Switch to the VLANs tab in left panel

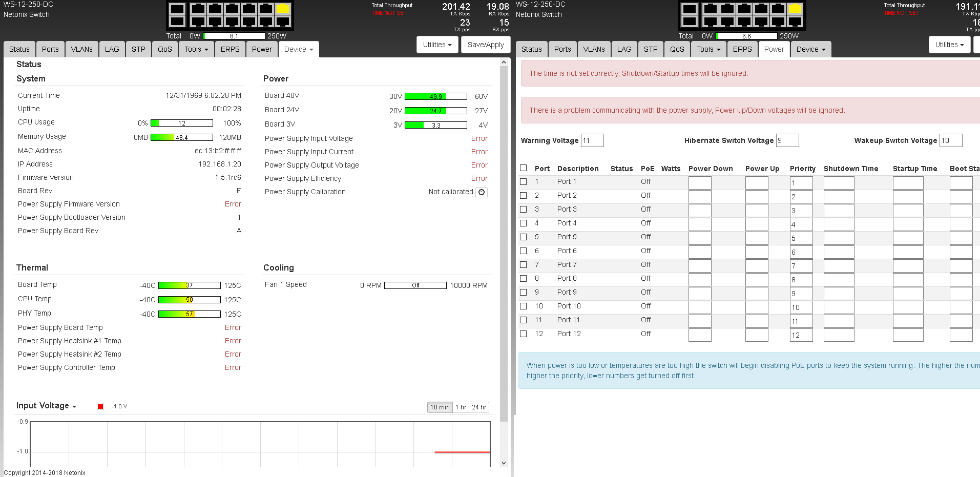(82, 49)
